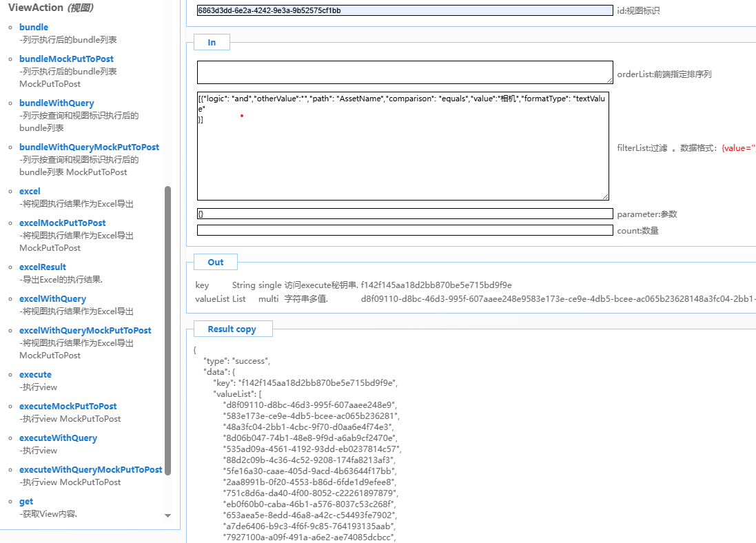Focus the parameter input field
Image resolution: width=756 pixels, height=543 pixels.
405,214
